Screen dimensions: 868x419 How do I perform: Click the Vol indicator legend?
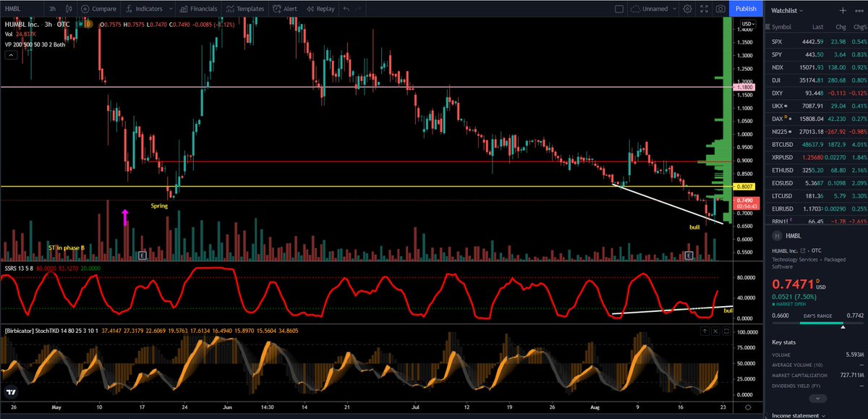(x=9, y=33)
